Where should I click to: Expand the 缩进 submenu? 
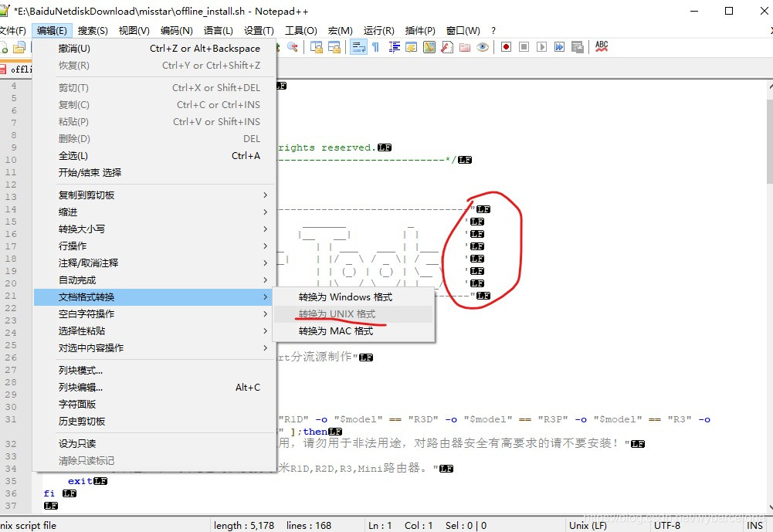pyautogui.click(x=154, y=212)
